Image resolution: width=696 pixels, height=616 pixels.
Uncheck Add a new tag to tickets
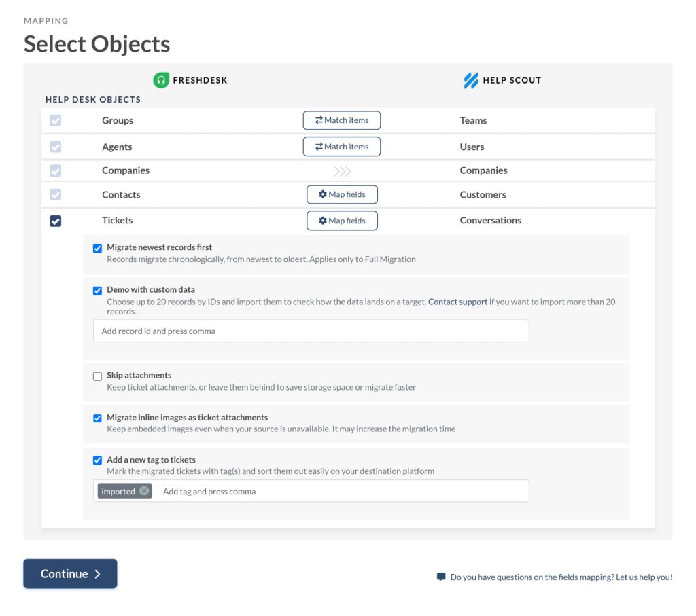point(97,460)
